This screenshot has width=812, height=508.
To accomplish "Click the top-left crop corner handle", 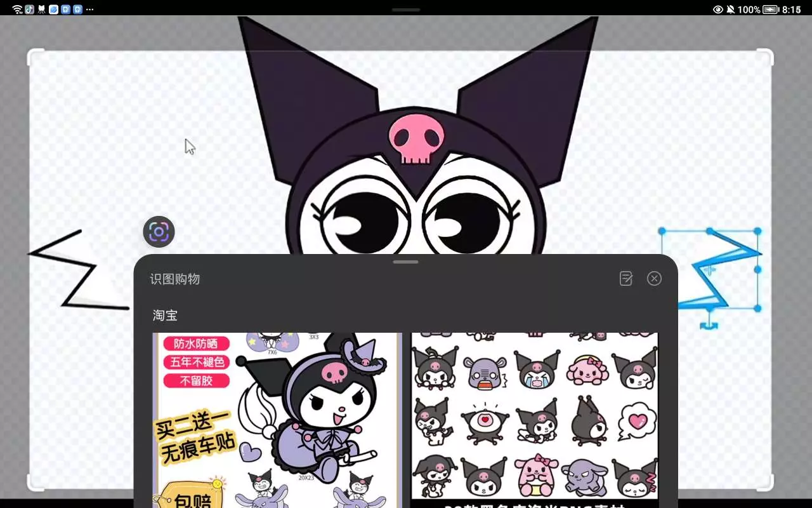I will (36, 57).
